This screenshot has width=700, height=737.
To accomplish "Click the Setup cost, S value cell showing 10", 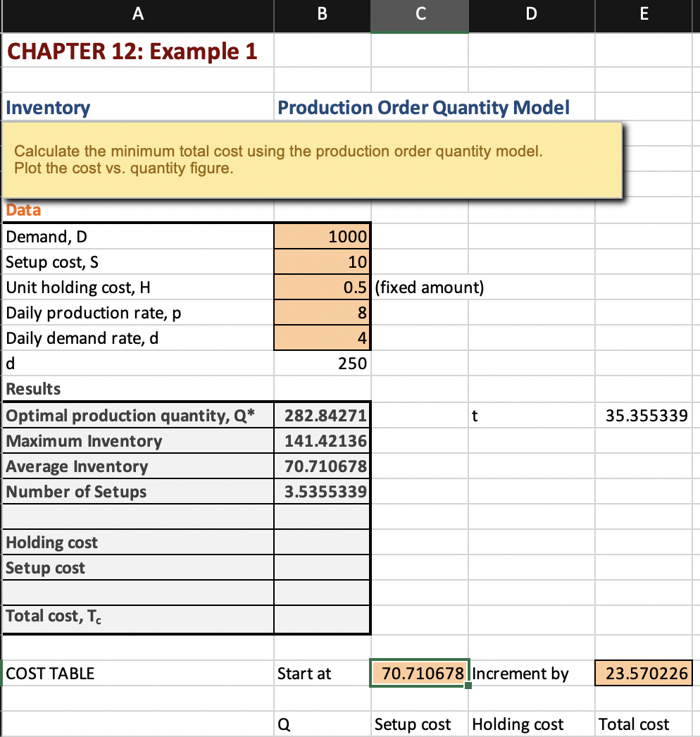I will point(322,261).
